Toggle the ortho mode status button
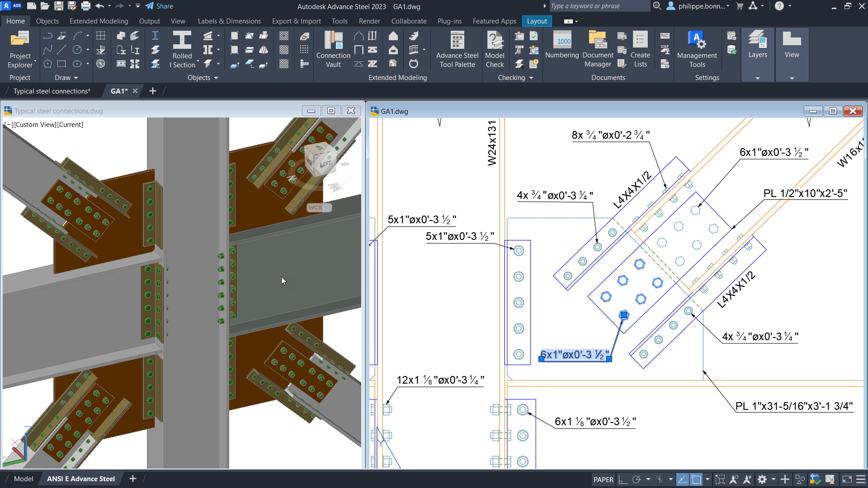Screen dimensions: 868x488 [x=623, y=479]
